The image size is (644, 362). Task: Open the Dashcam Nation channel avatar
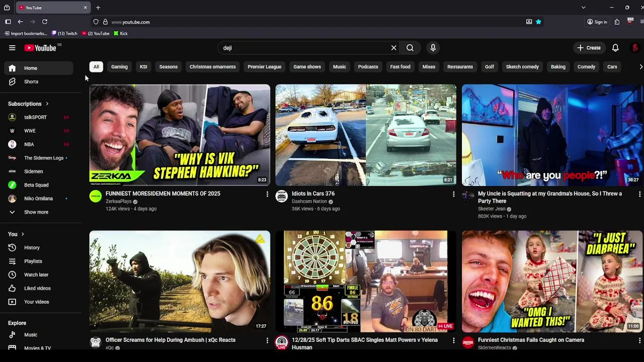click(282, 196)
